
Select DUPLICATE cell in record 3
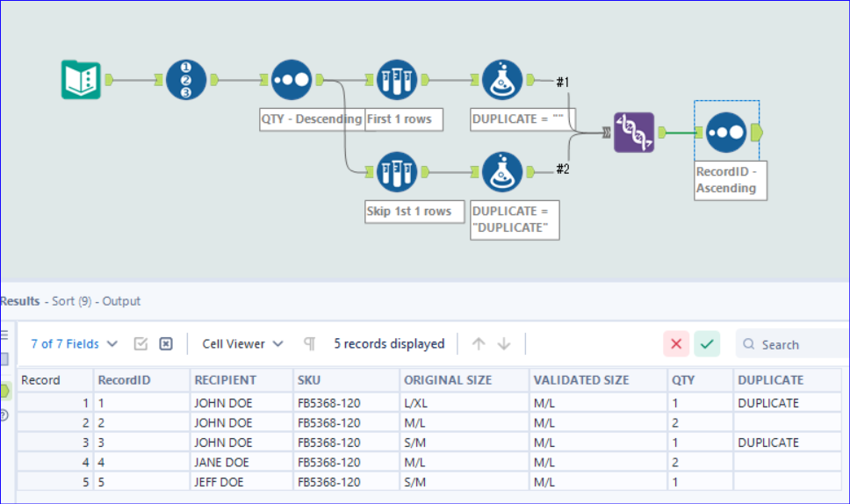(x=787, y=443)
